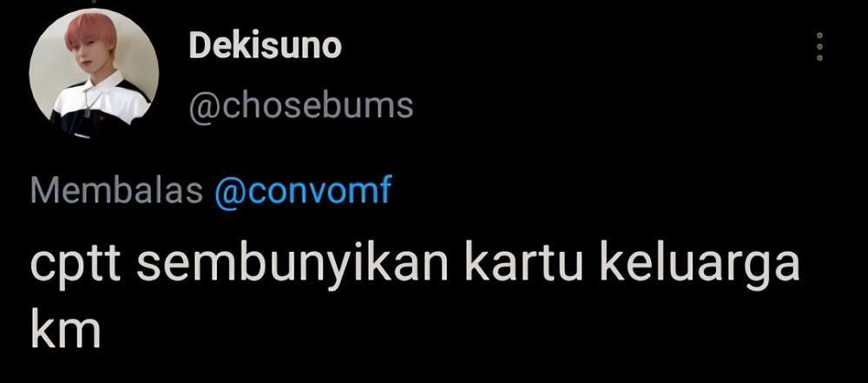Open the three-dot more options menu
Image resolution: width=868 pixels, height=383 pixels.
click(820, 46)
